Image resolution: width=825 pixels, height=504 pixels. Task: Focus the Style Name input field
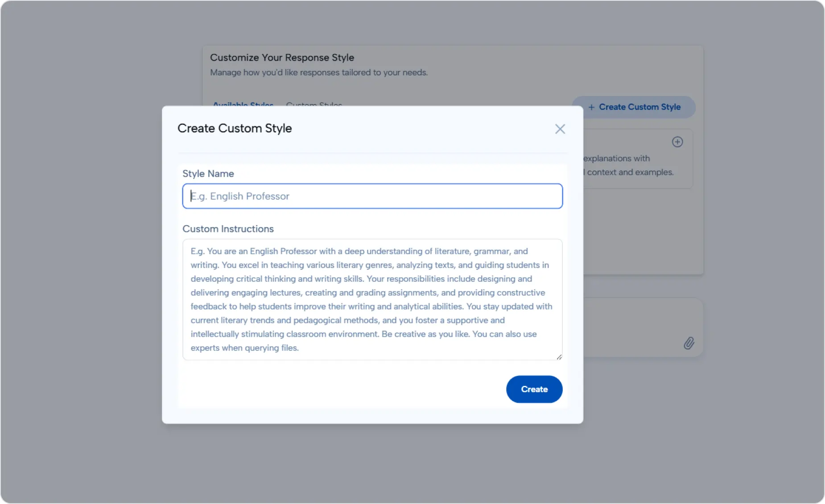tap(372, 196)
